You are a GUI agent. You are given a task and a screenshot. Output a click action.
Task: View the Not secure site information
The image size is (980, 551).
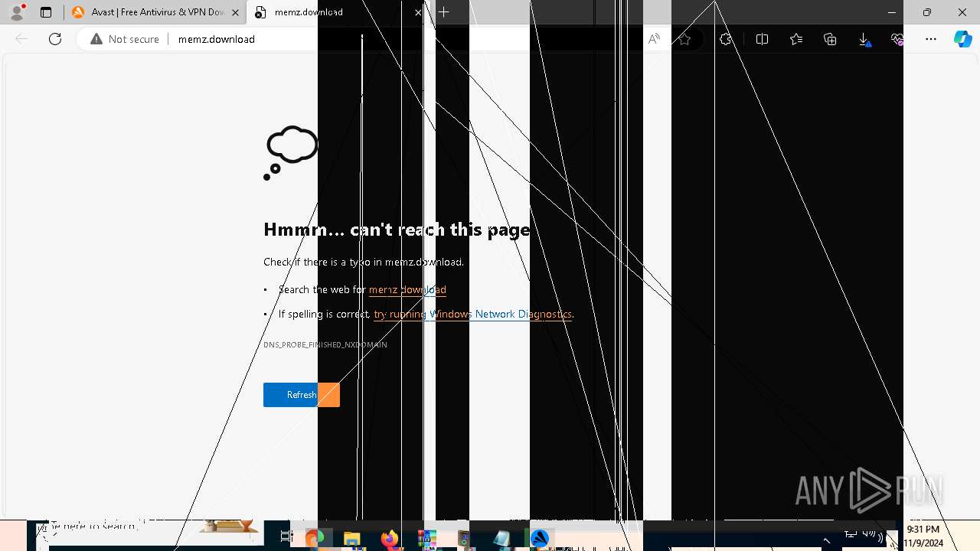pyautogui.click(x=125, y=39)
